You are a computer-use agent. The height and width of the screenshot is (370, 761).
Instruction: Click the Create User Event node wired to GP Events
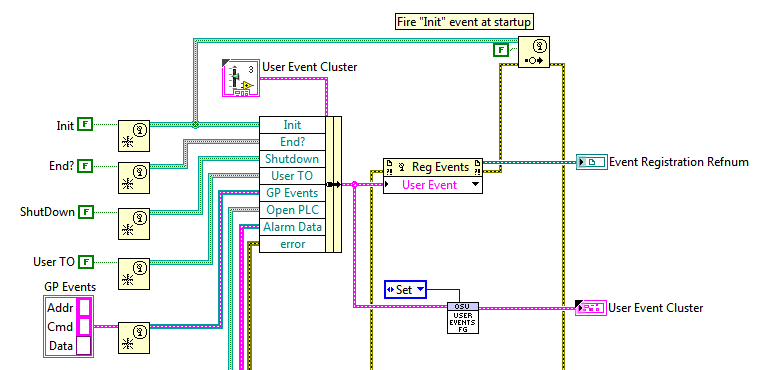134,337
